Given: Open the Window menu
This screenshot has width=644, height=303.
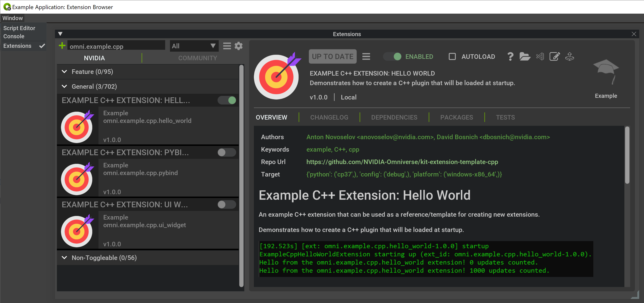Looking at the screenshot, I should [x=12, y=18].
